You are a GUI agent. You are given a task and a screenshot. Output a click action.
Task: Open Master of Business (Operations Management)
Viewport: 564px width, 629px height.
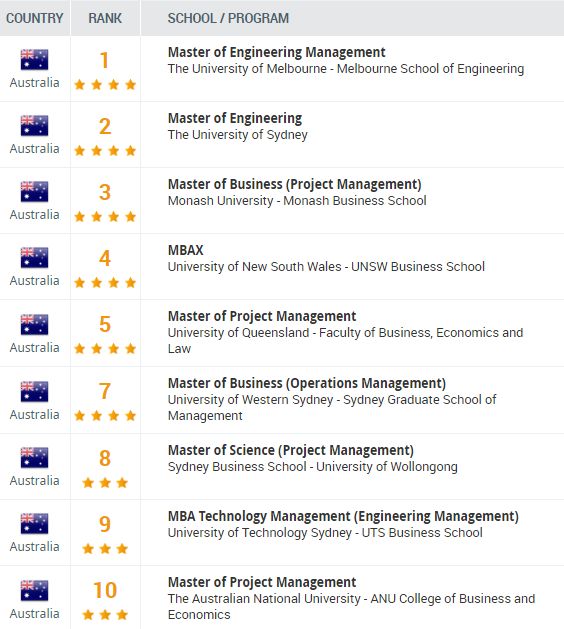307,383
